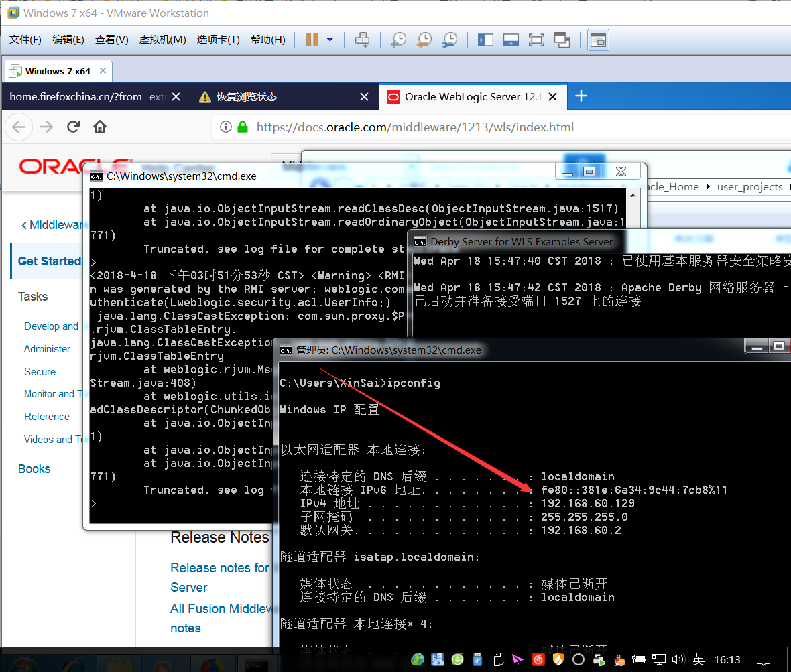
Task: Go back to the Middleware link
Action: [x=52, y=225]
